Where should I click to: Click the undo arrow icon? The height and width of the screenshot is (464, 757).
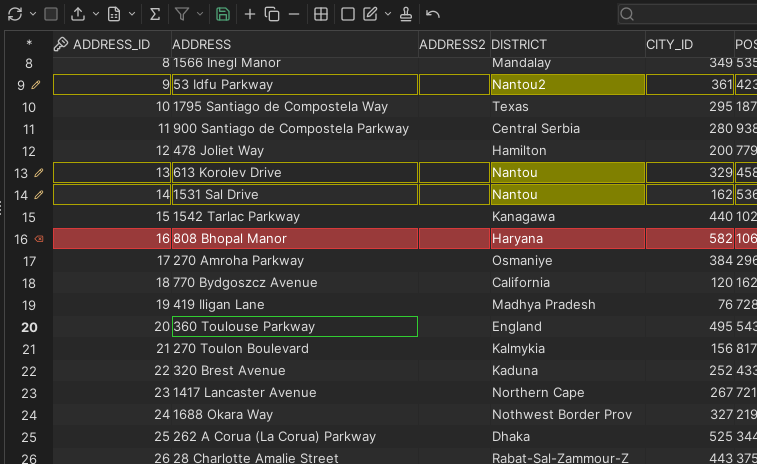[432, 14]
